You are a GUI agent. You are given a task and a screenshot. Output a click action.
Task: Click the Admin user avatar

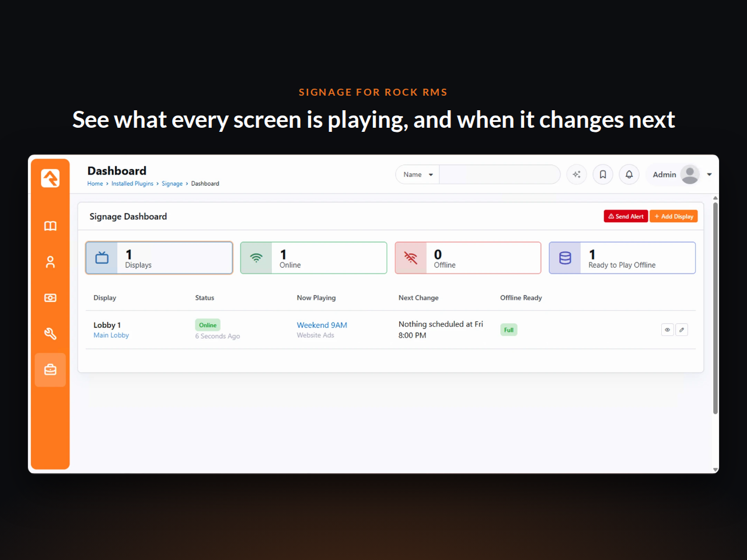[690, 174]
